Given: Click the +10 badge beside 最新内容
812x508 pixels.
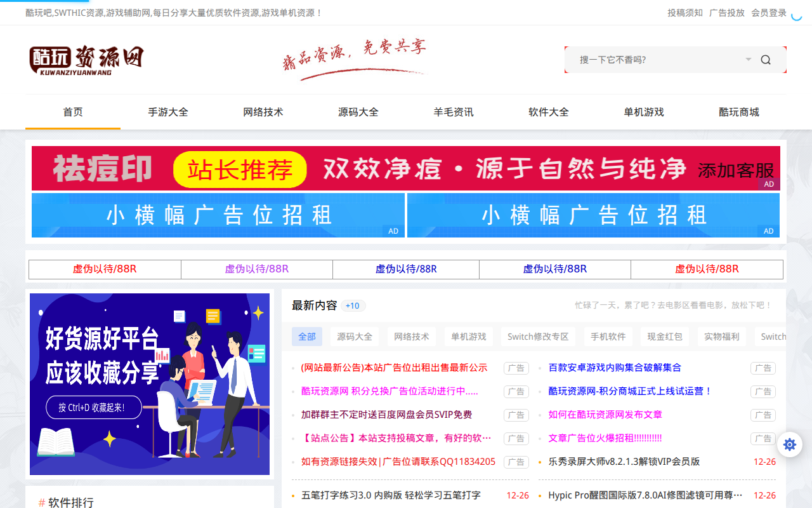Looking at the screenshot, I should [353, 305].
